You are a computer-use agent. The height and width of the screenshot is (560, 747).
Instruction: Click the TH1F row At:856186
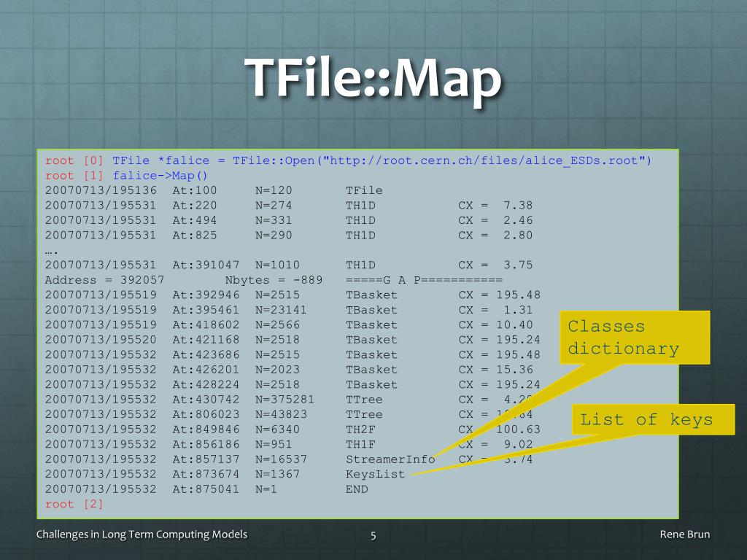[289, 444]
